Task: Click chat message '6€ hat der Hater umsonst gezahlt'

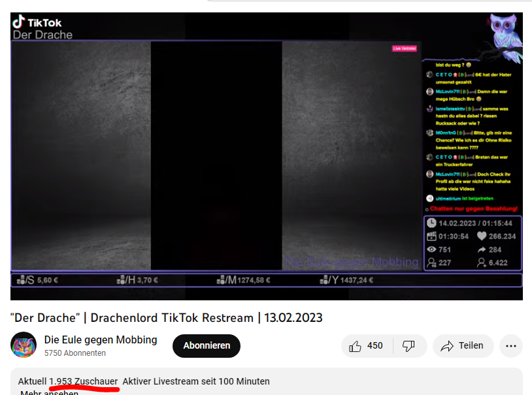Action: coord(473,78)
